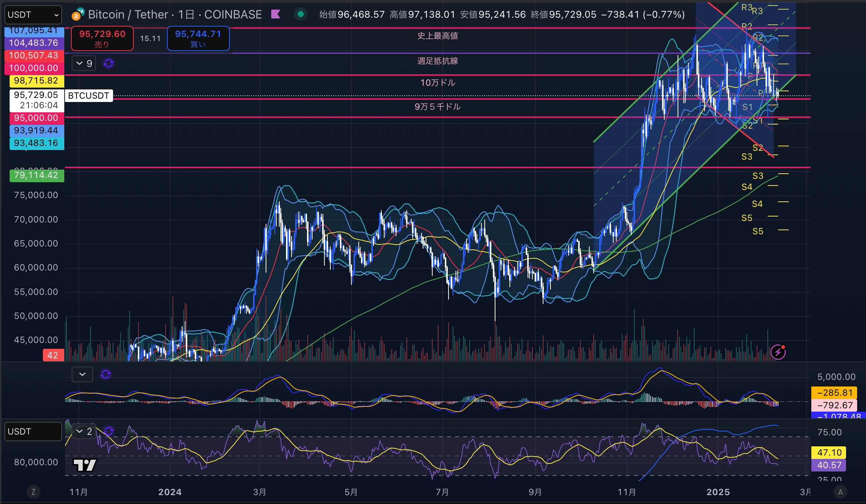Image resolution: width=866 pixels, height=504 pixels.
Task: Expand the MACD pane legend chevron
Action: pyautogui.click(x=82, y=374)
